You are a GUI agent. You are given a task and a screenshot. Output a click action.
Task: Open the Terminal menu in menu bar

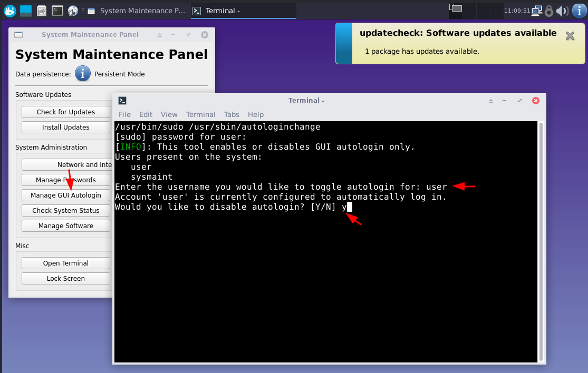200,114
